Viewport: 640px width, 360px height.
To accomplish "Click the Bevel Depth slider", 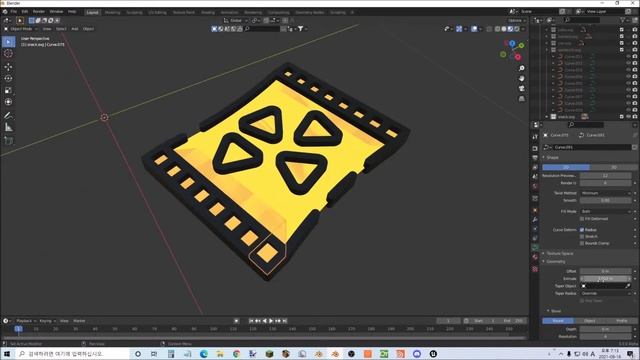I will 606,329.
